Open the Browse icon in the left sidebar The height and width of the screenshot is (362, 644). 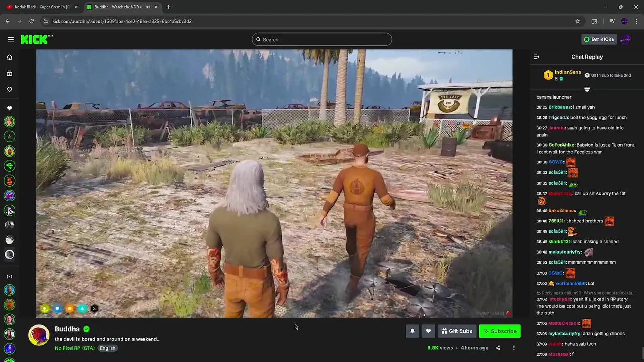click(9, 73)
